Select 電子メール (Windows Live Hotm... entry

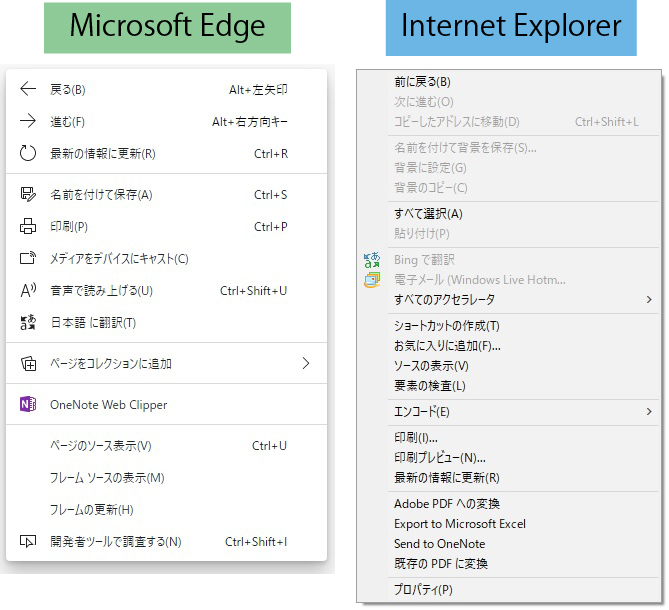(509, 280)
